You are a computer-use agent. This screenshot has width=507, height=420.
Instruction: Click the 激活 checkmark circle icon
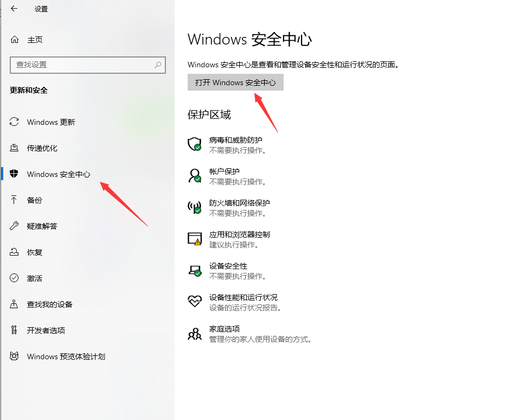pos(14,278)
